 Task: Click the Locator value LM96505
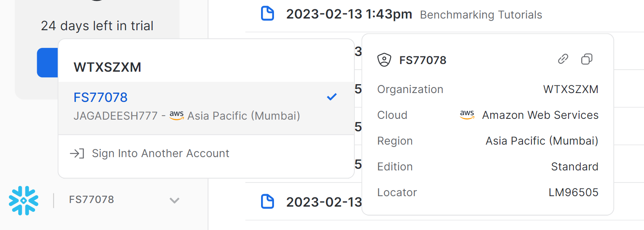point(573,193)
